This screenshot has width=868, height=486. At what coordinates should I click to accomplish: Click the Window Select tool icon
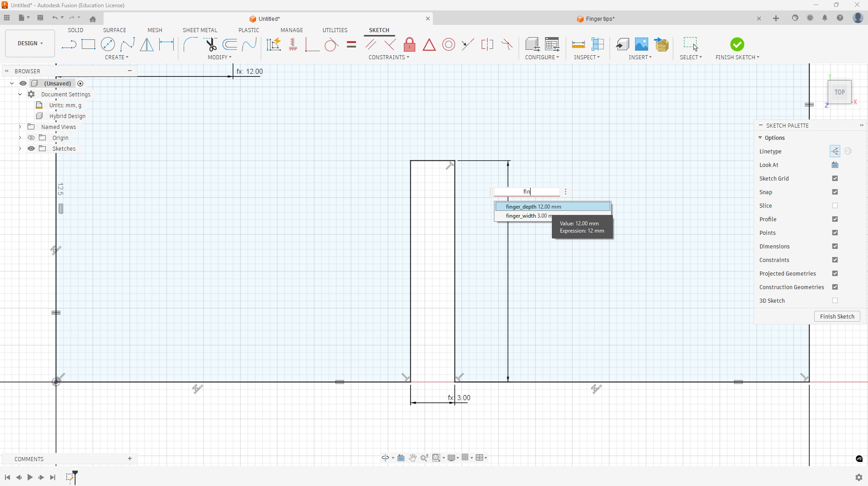click(691, 44)
